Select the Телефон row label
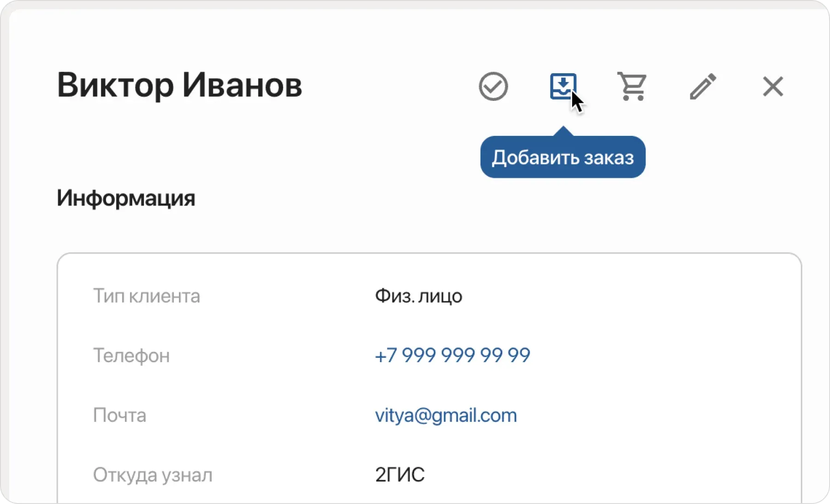Screen dimensions: 830x504 click(x=131, y=355)
